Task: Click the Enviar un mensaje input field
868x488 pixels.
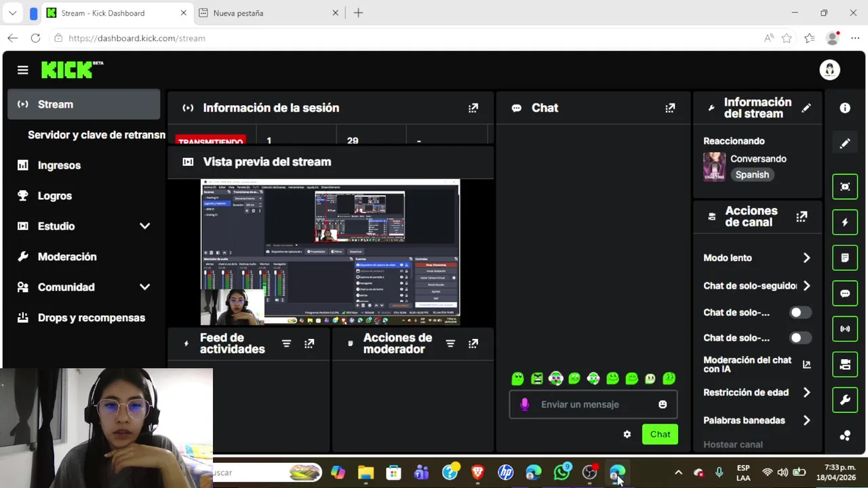Action: coord(593,405)
